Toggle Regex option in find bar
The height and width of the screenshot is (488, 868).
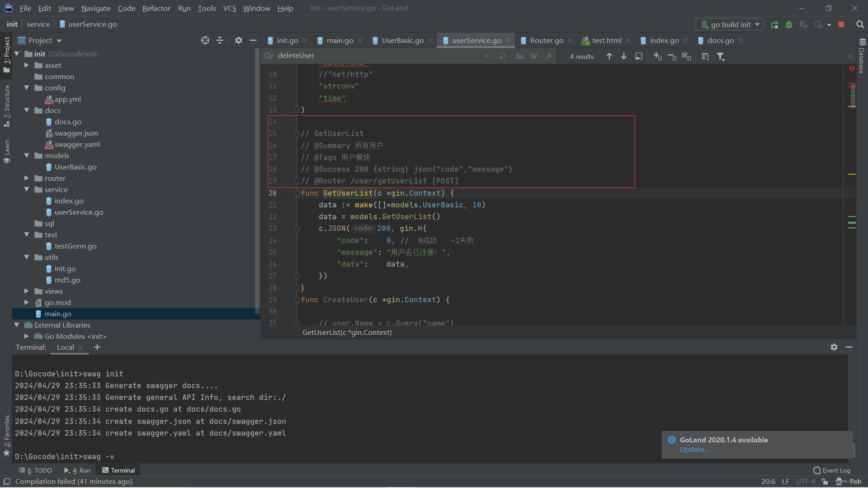tap(548, 56)
